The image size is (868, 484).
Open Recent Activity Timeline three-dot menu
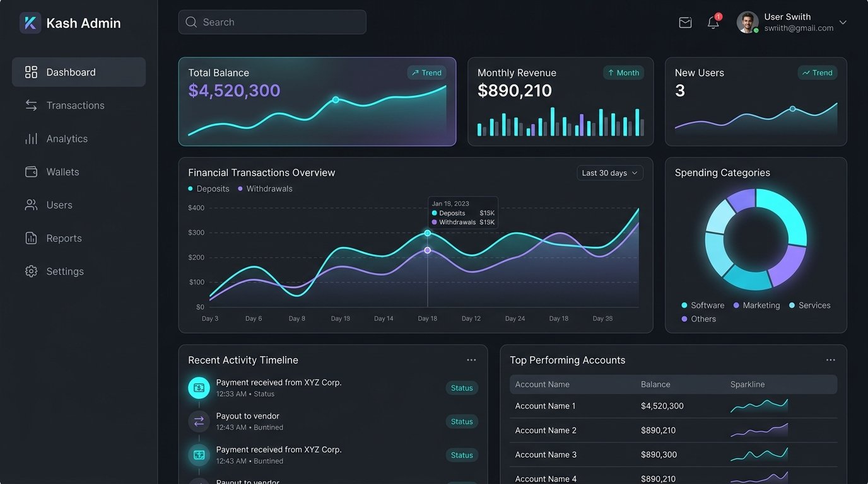[471, 360]
